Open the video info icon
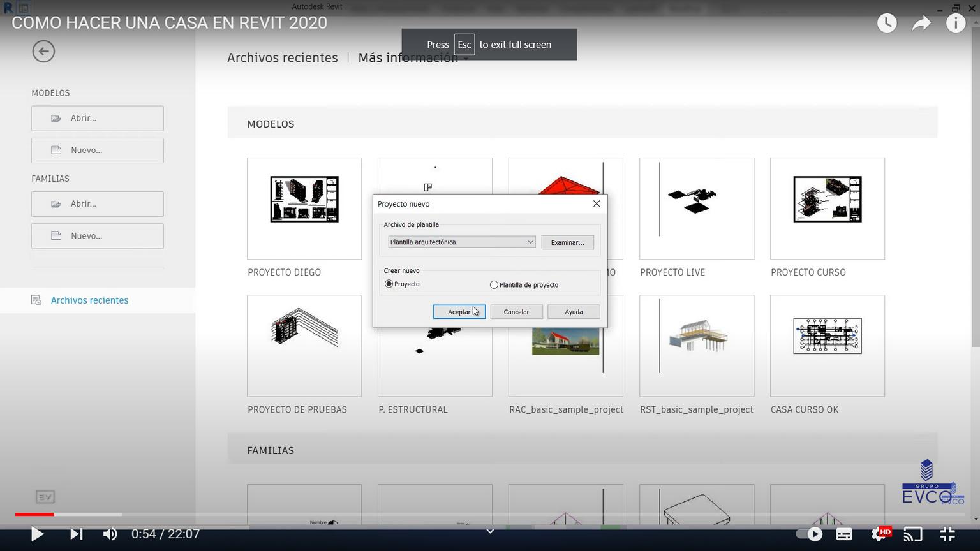980x551 pixels. [x=956, y=23]
